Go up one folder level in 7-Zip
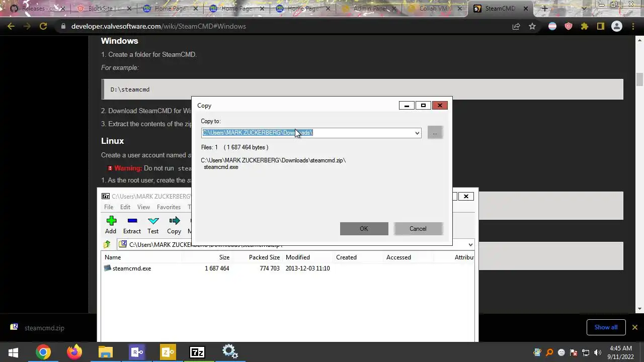The height and width of the screenshot is (362, 644). [107, 244]
